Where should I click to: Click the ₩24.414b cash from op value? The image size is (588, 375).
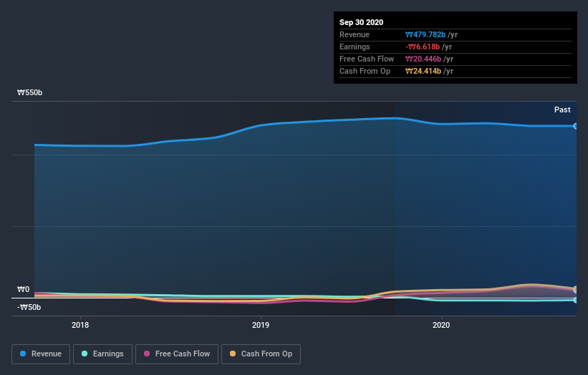point(423,71)
